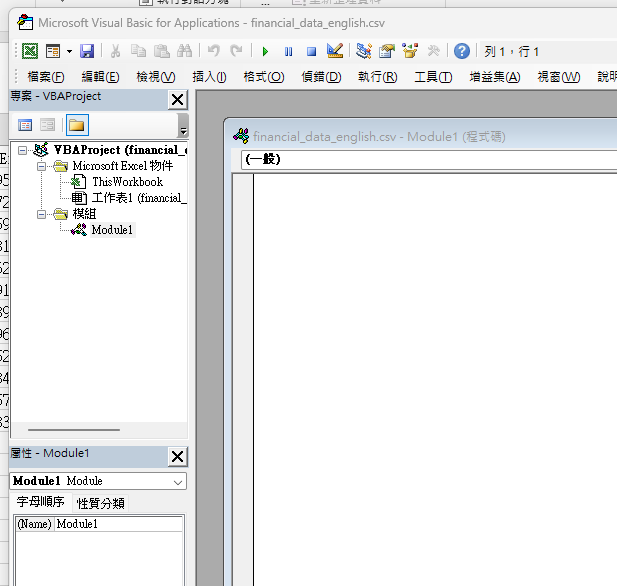The height and width of the screenshot is (586, 617).
Task: Click the Reset stop square icon
Action: (311, 52)
